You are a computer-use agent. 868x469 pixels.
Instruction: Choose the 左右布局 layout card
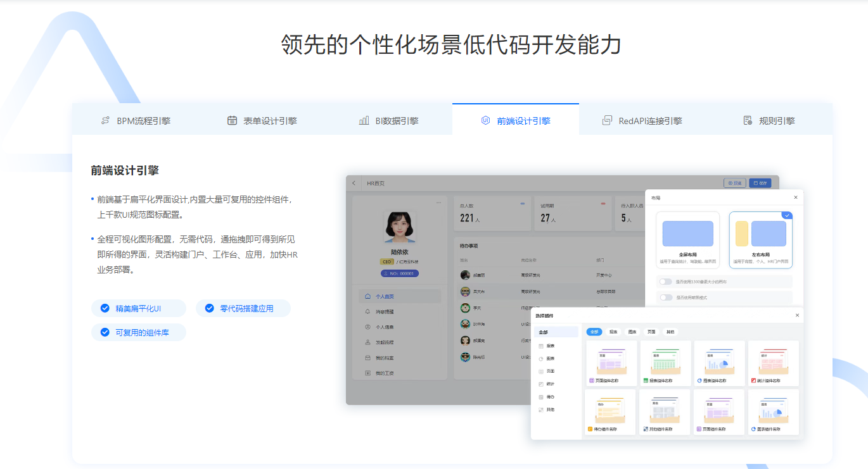pos(761,240)
